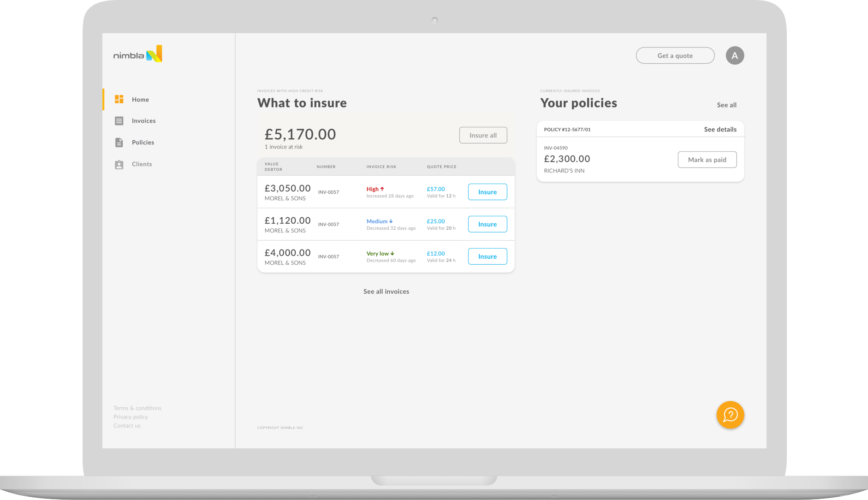The width and height of the screenshot is (868, 500).
Task: Insure the £3,050.00 high risk invoice
Action: (x=487, y=192)
